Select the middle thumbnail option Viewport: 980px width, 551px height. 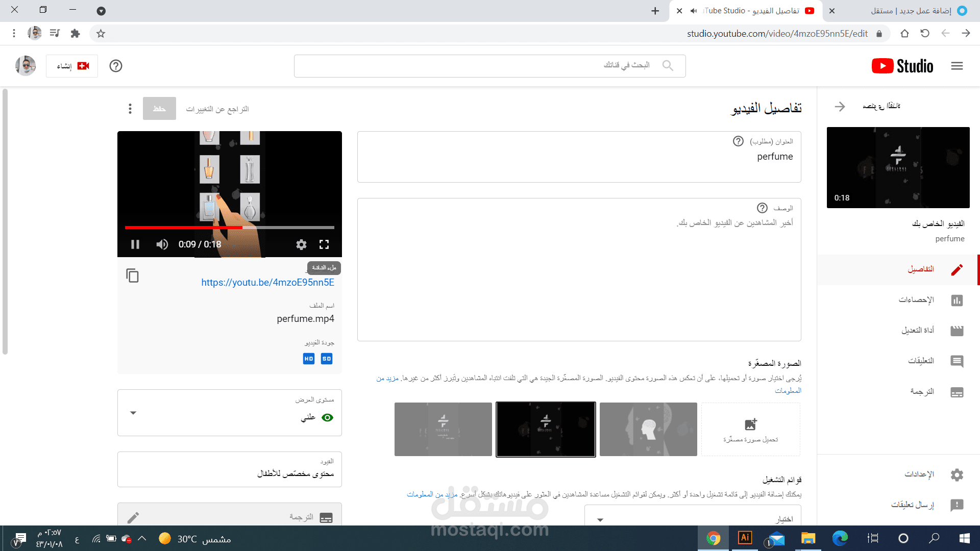(545, 429)
